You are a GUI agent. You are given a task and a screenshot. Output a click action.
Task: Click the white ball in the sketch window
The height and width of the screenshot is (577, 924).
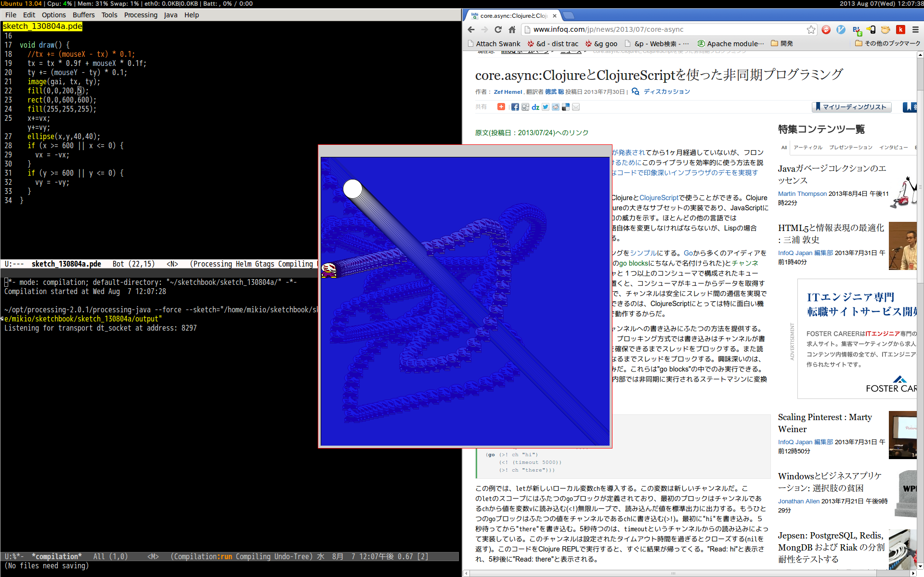pyautogui.click(x=352, y=189)
